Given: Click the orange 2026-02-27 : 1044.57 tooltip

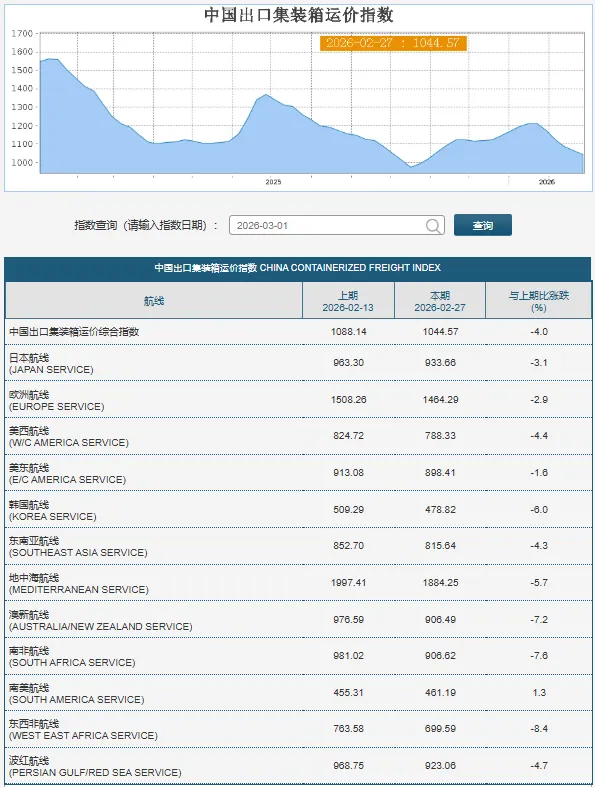Looking at the screenshot, I should [393, 43].
